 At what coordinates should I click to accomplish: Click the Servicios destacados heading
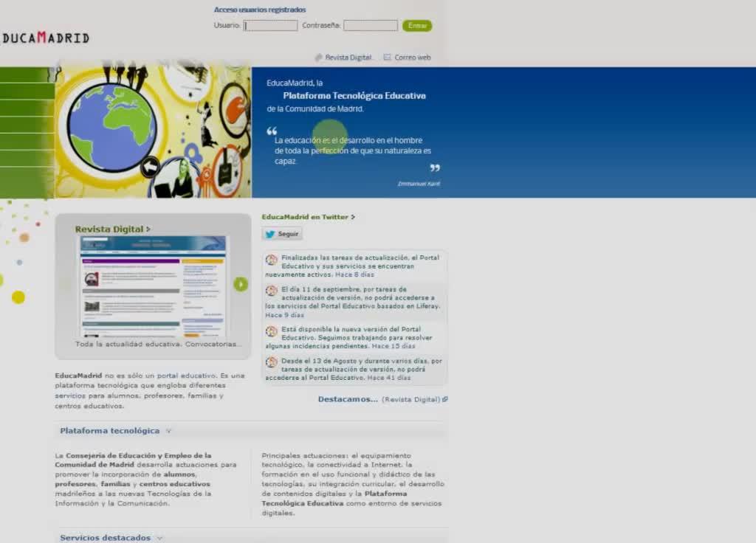pyautogui.click(x=105, y=538)
